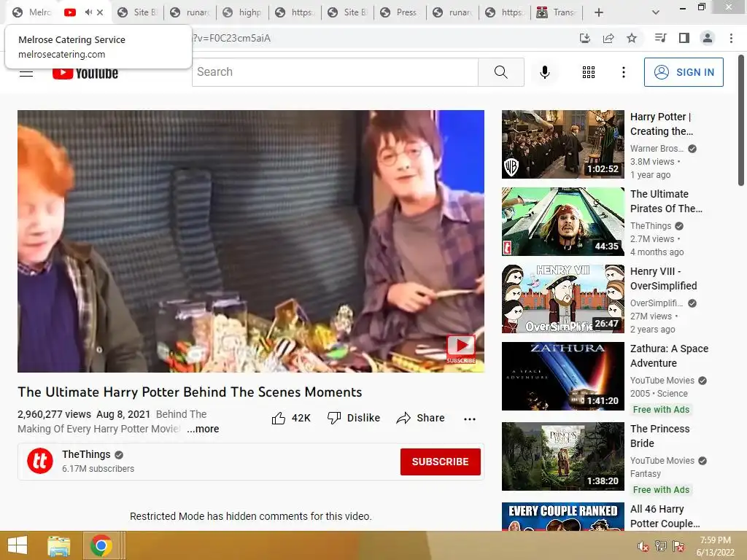The width and height of the screenshot is (747, 560).
Task: Click Free with Ads badge under Zathura
Action: click(x=661, y=410)
